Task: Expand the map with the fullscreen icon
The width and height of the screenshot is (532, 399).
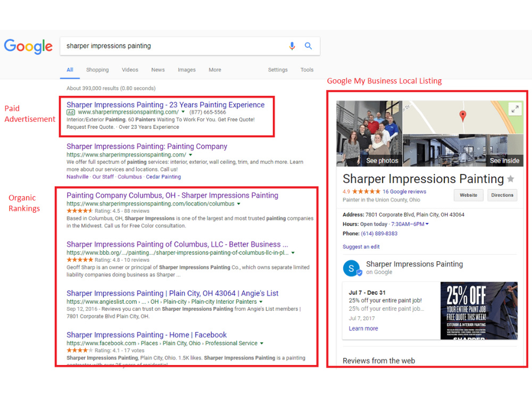Action: [515, 109]
